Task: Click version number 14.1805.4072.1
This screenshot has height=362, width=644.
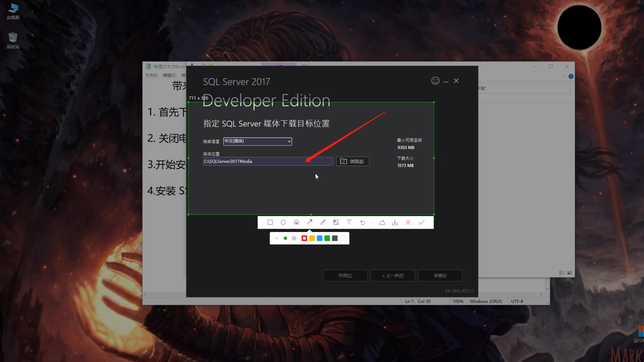Action: pos(460,291)
